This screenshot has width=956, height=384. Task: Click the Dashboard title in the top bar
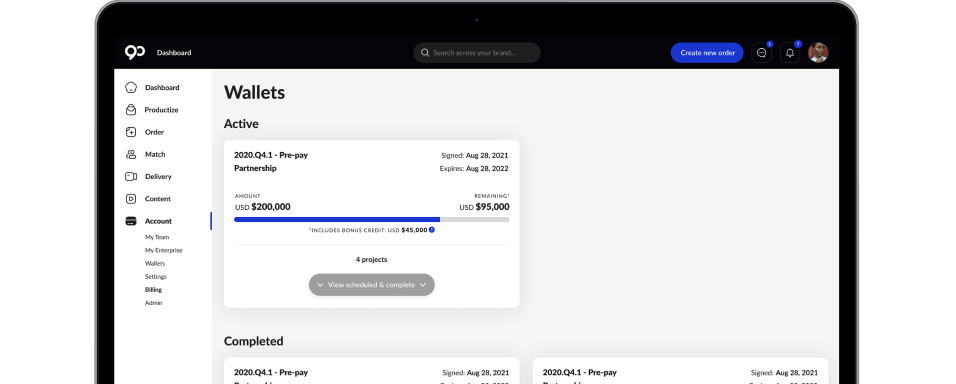point(174,53)
